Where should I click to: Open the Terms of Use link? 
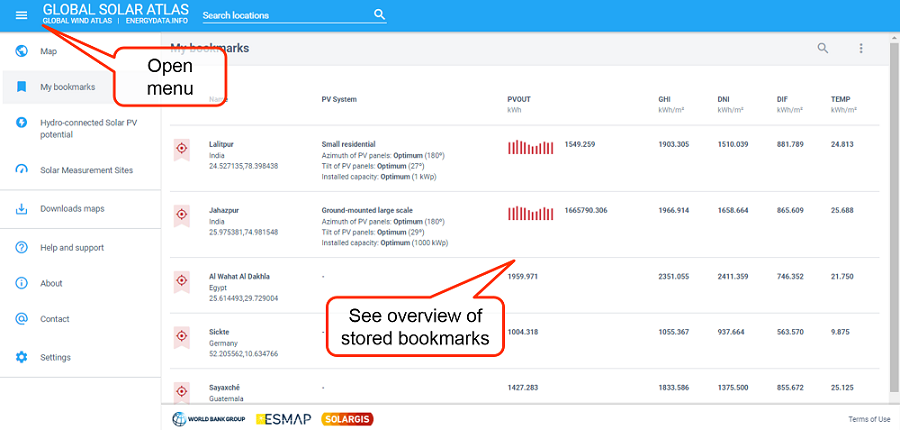[868, 419]
